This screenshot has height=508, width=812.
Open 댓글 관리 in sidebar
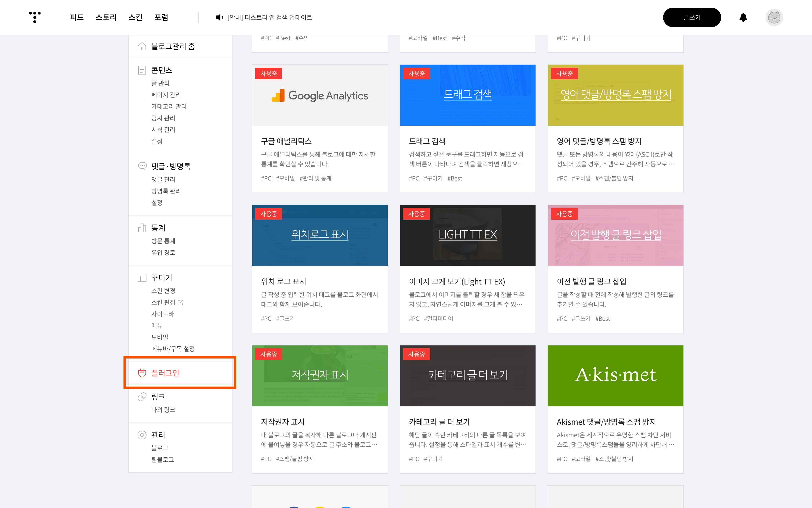pos(163,179)
